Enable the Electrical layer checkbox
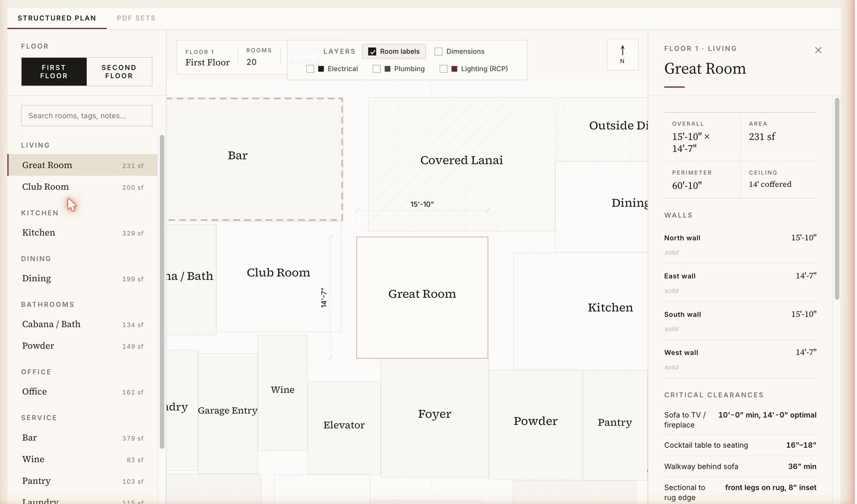The width and height of the screenshot is (857, 504). click(x=310, y=69)
